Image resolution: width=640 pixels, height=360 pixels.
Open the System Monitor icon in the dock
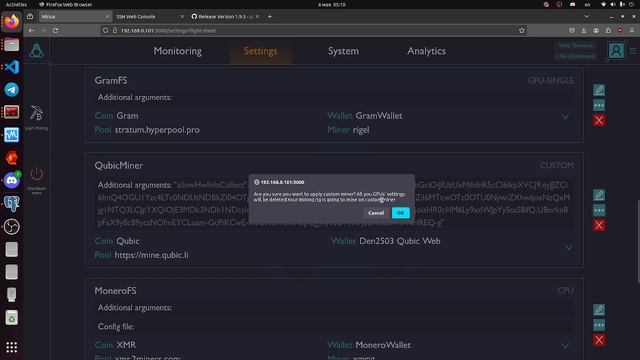(11, 135)
